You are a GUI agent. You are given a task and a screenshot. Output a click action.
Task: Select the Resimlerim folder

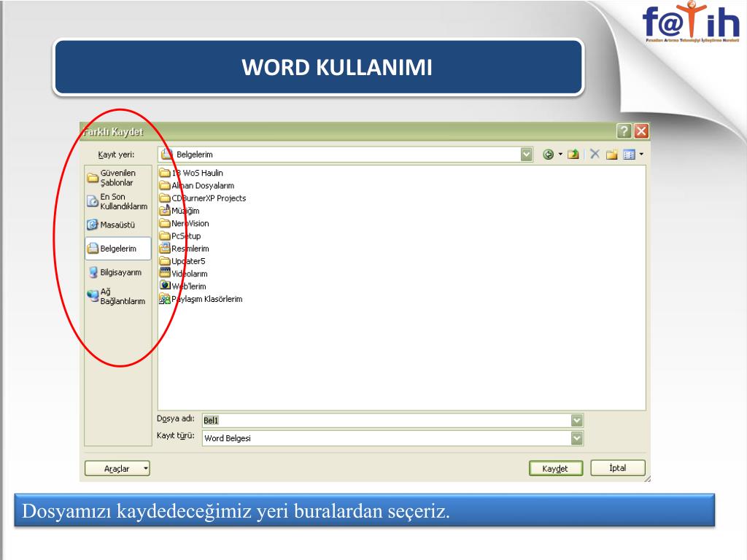pos(185,249)
